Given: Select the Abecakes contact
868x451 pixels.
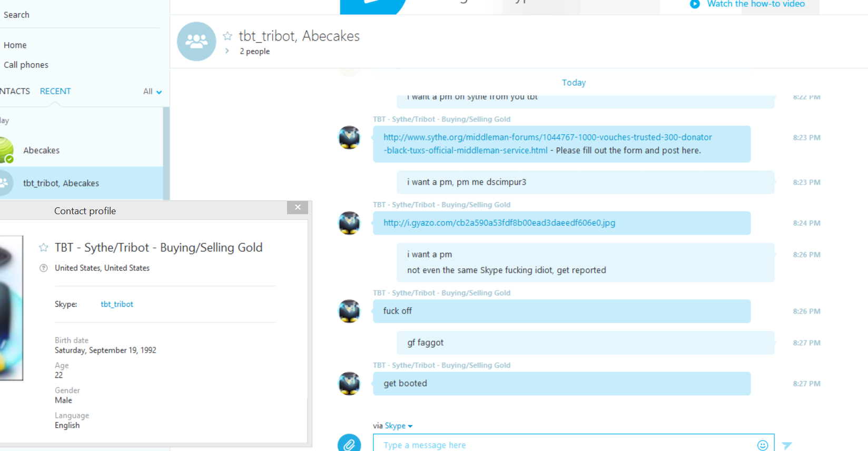Looking at the screenshot, I should [81, 150].
